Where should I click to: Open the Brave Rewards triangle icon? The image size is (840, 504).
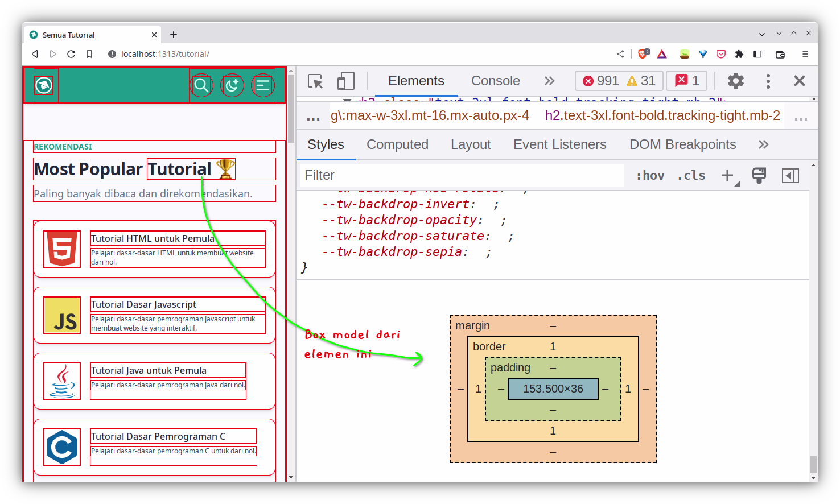(x=662, y=53)
